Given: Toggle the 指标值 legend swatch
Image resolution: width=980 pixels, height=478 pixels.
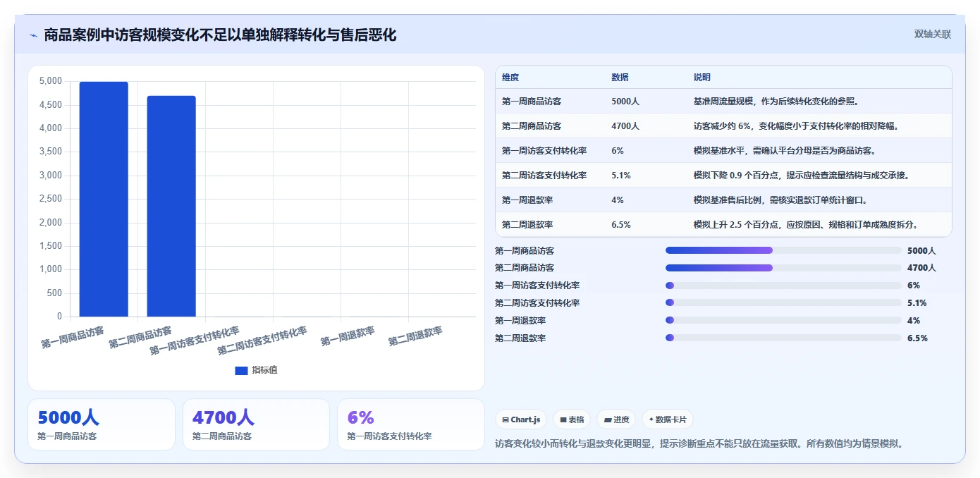Looking at the screenshot, I should [x=241, y=370].
